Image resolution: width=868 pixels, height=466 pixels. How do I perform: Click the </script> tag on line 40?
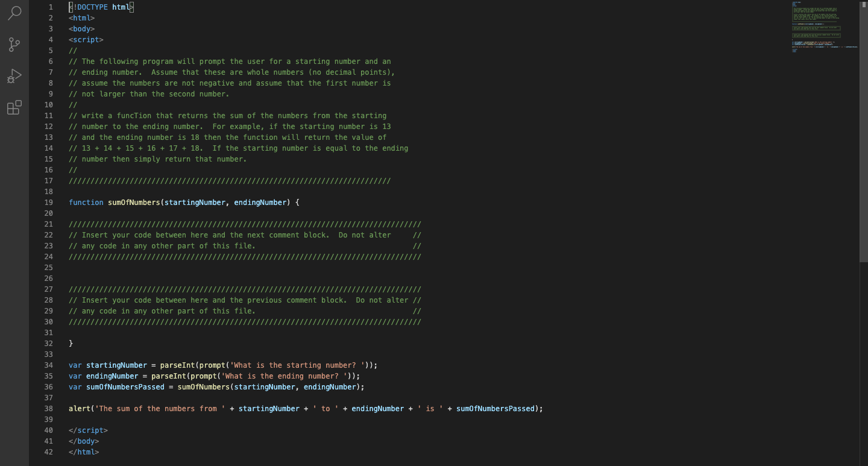tap(88, 430)
